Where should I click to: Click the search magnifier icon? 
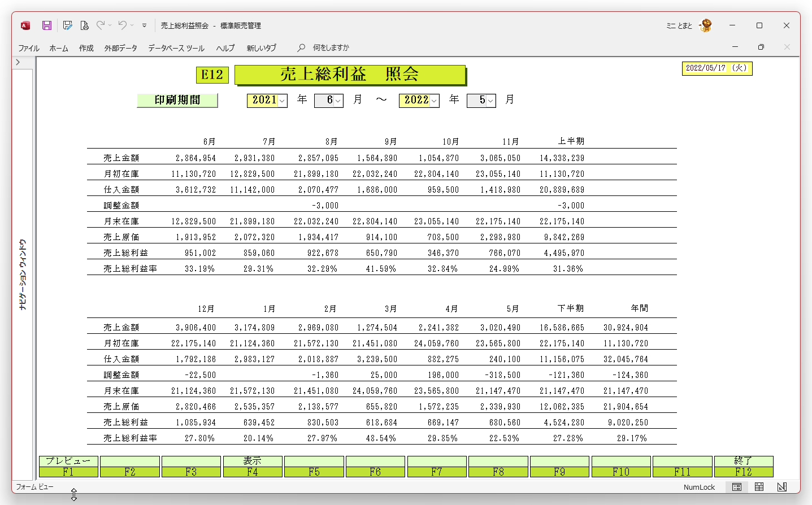(301, 48)
